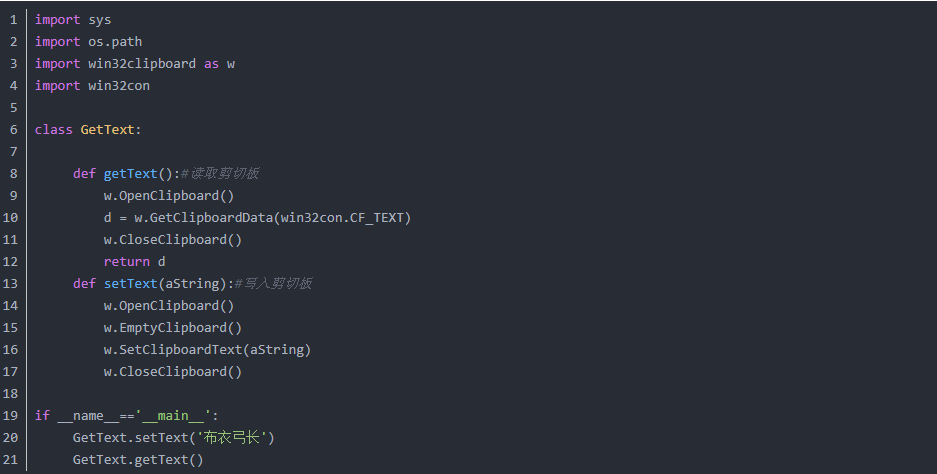937x474 pixels.
Task: Click the setText function name
Action: click(x=130, y=284)
